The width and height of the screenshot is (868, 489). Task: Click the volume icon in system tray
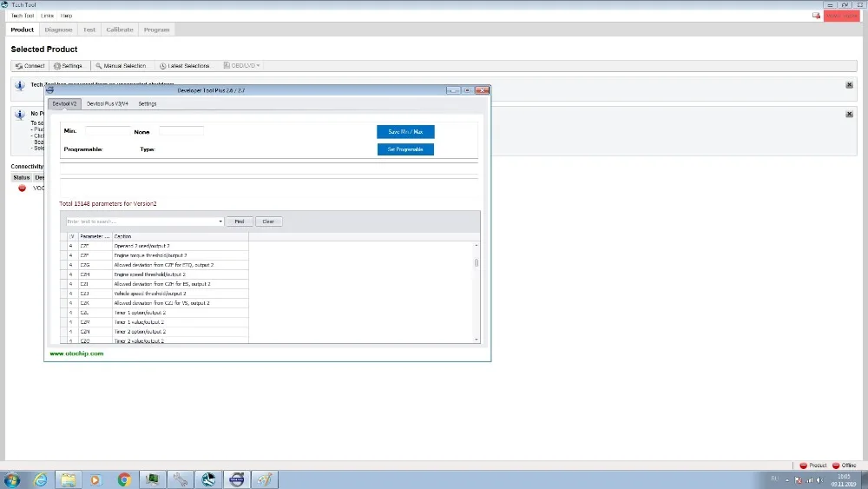(819, 480)
